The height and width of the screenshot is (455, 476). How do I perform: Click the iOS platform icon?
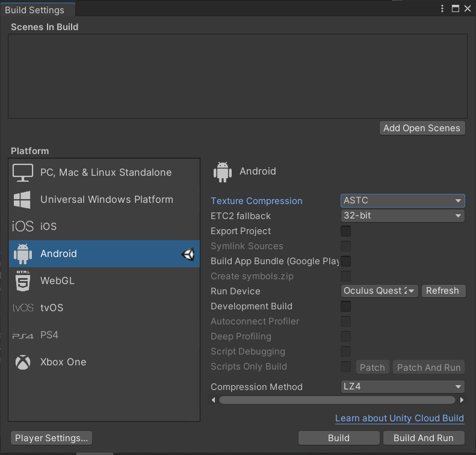(22, 226)
